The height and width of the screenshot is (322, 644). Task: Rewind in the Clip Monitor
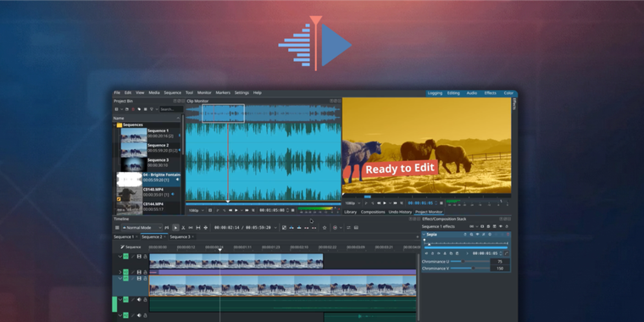(230, 210)
